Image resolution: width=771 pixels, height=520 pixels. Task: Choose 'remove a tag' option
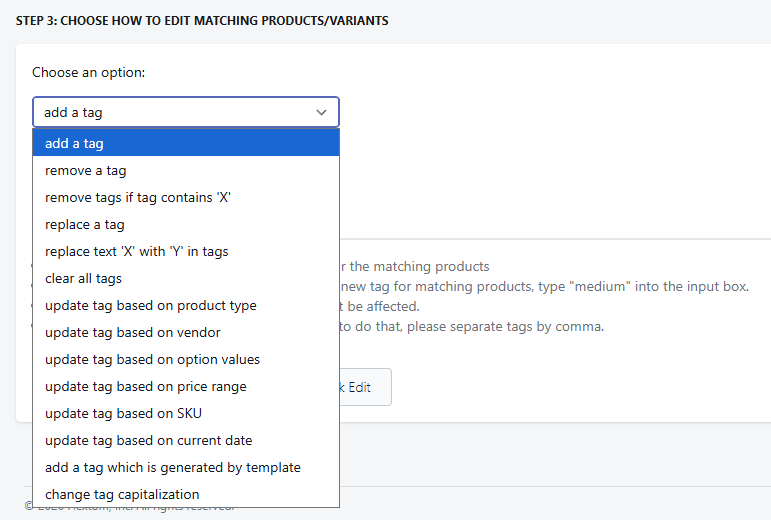click(x=186, y=171)
